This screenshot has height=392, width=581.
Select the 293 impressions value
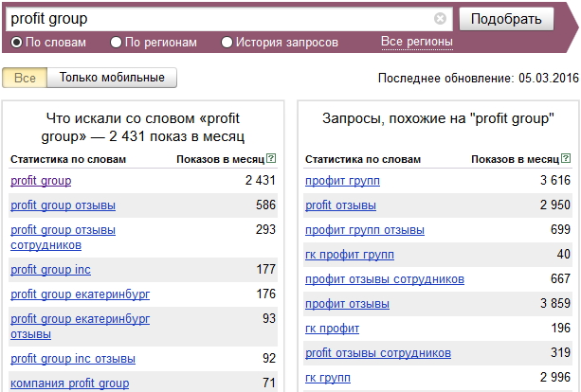(265, 229)
